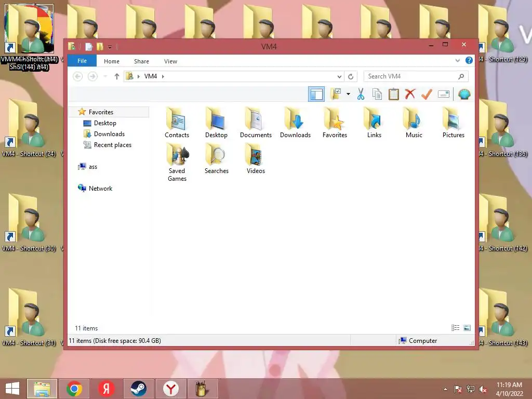The image size is (532, 399).
Task: Click the search magnifier icon
Action: point(461,76)
